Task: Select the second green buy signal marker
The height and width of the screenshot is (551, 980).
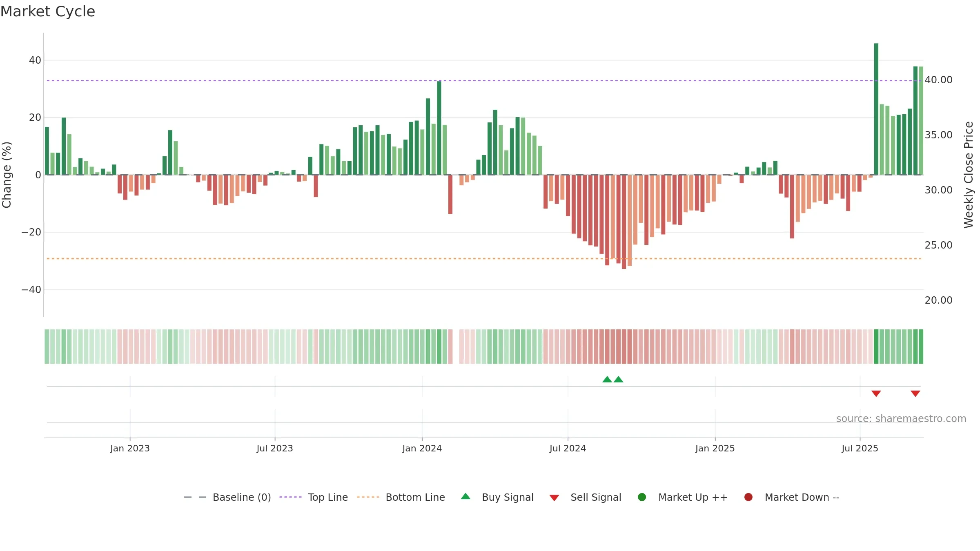Action: [x=619, y=380]
